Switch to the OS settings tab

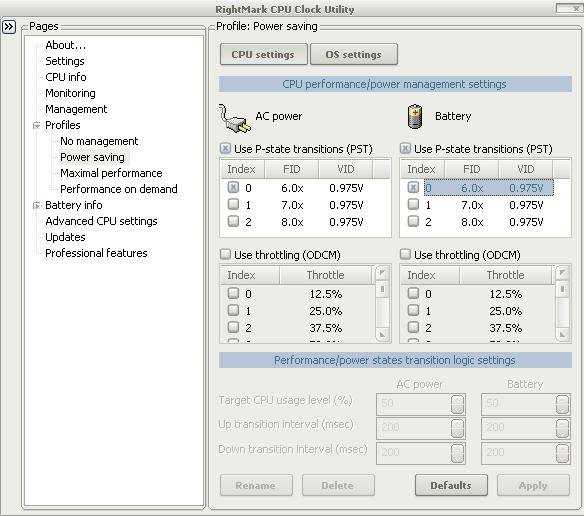pyautogui.click(x=354, y=55)
